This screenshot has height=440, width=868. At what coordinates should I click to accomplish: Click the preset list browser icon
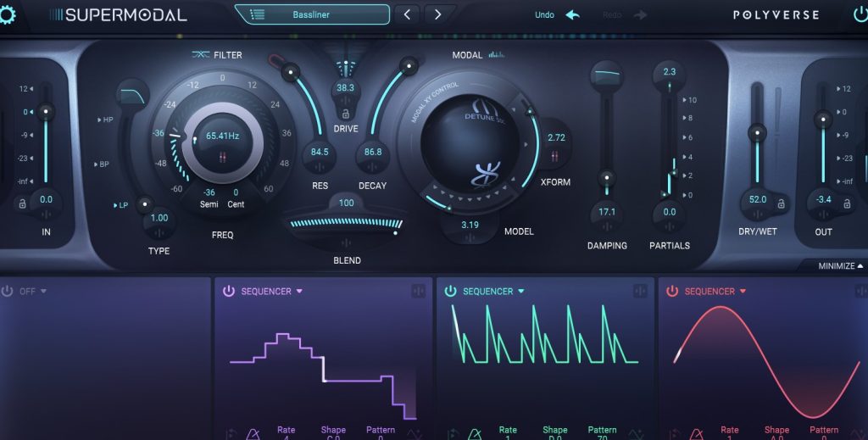click(259, 14)
